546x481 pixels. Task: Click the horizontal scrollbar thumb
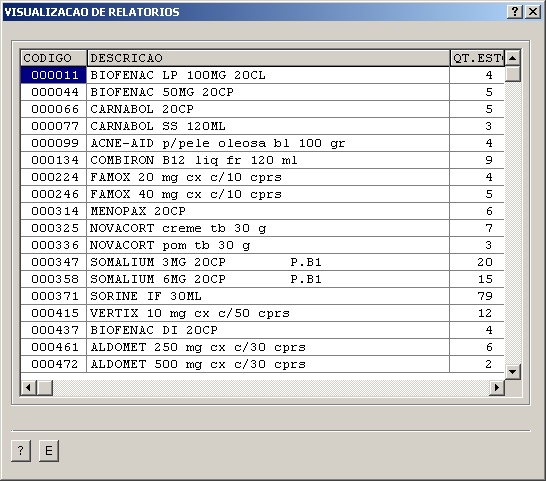click(45, 387)
